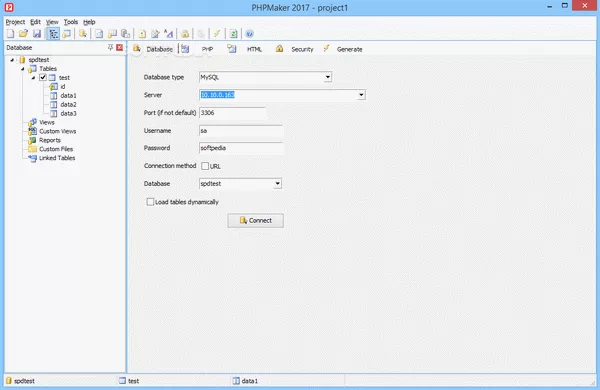The height and width of the screenshot is (390, 600).
Task: Open the Server dropdown arrow
Action: click(x=361, y=95)
